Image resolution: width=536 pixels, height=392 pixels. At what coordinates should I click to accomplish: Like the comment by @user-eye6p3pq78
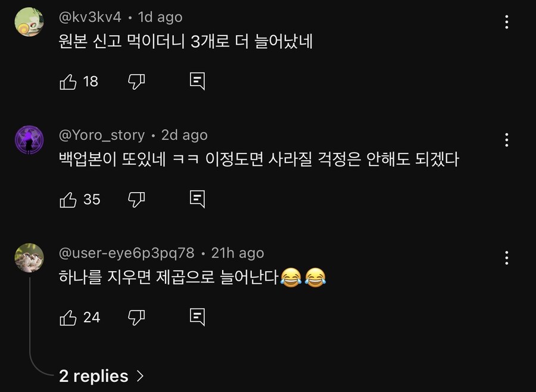(68, 318)
